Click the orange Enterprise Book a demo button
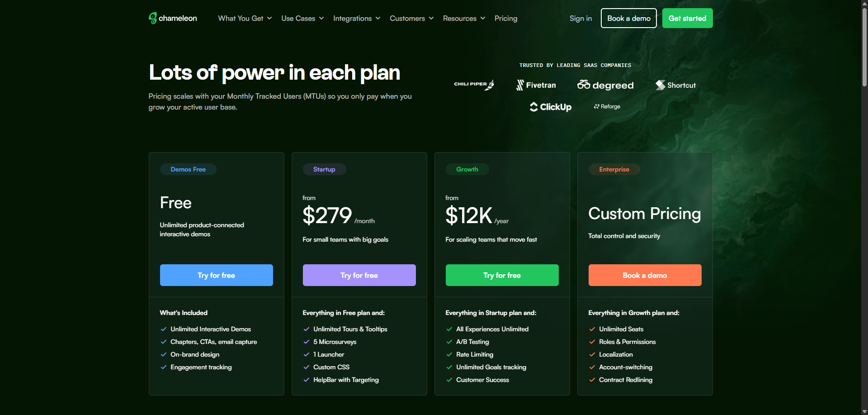Viewport: 868px width, 415px height. (645, 275)
